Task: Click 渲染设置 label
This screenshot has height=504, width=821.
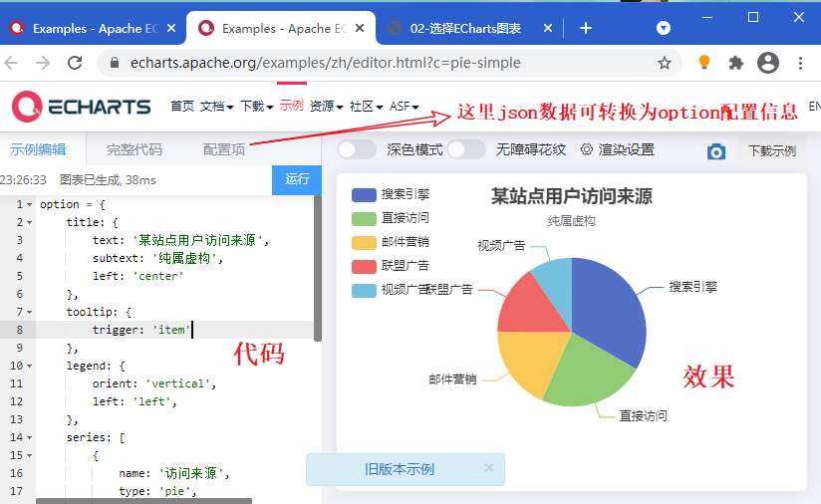Action: (x=627, y=149)
